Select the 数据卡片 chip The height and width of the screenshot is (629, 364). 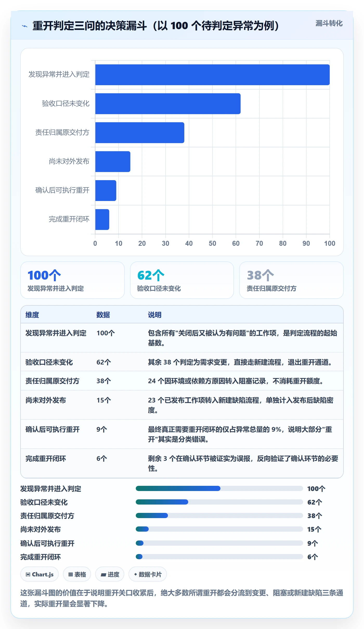pos(148,574)
